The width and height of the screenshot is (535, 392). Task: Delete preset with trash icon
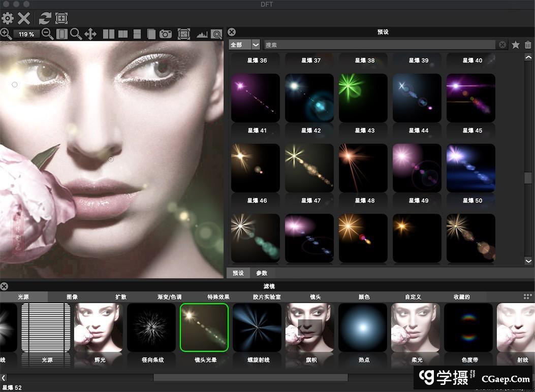528,45
